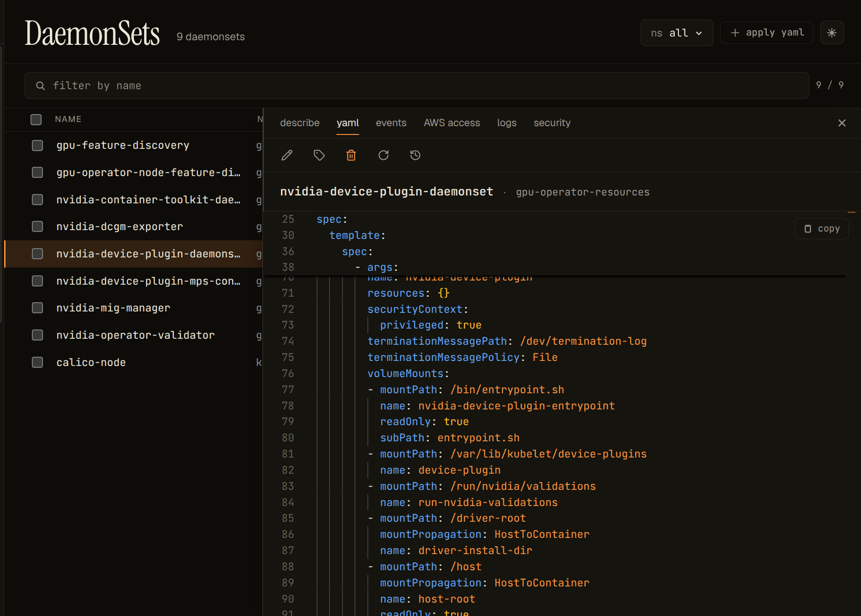Check the nvidia-device-plugin-mps-con… checkbox
This screenshot has height=616, width=861.
[x=37, y=281]
